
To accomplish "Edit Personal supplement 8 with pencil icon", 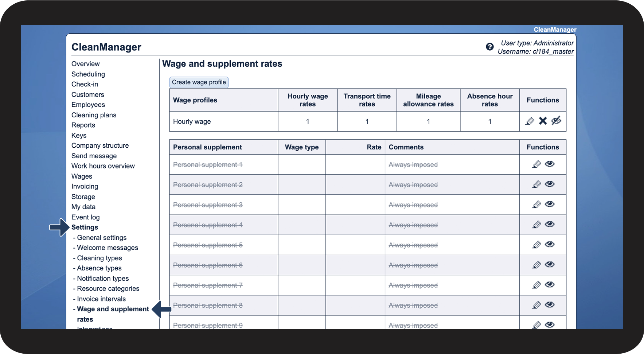I will click(x=536, y=305).
